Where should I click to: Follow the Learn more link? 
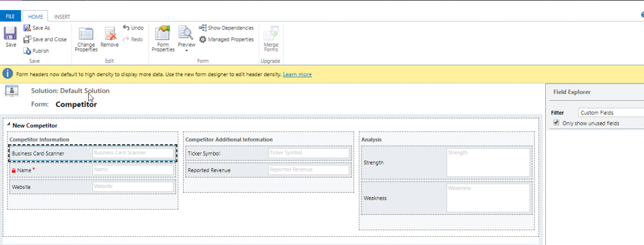click(297, 74)
